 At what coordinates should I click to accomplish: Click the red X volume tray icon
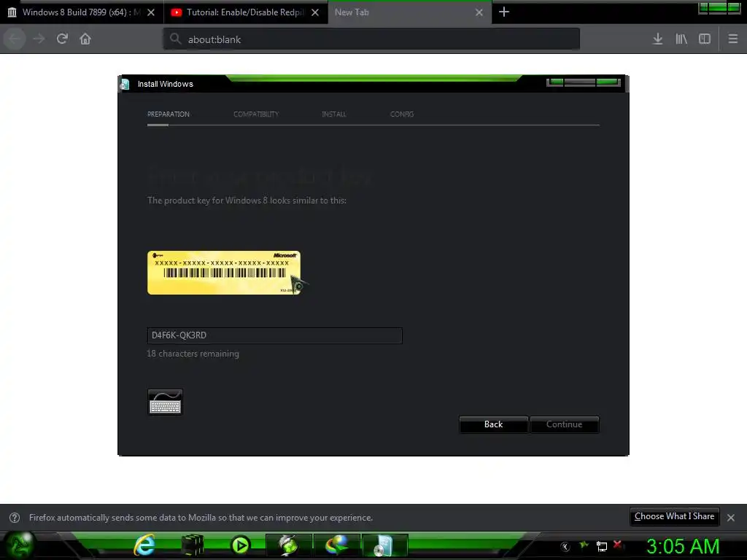click(x=619, y=545)
